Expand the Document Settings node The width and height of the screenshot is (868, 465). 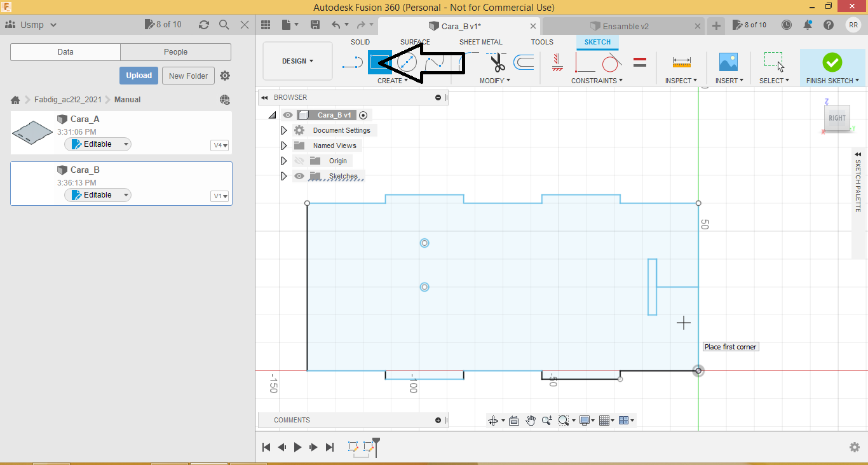coord(283,130)
